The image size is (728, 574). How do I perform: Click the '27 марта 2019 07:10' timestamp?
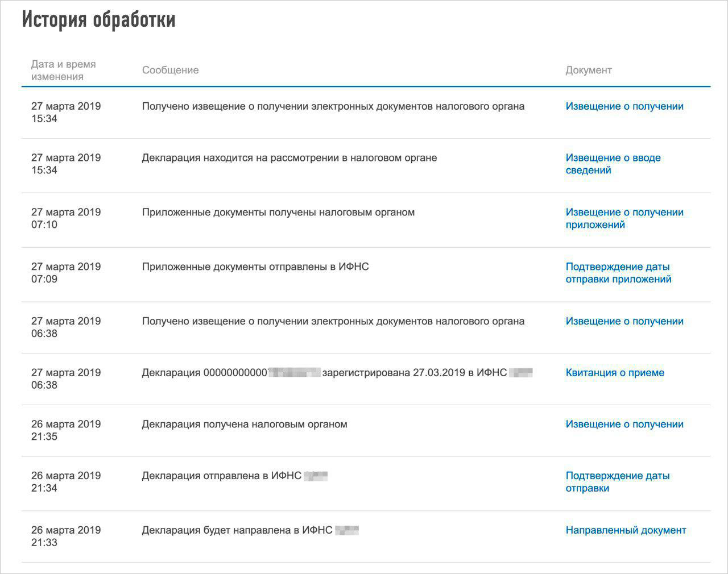coord(65,218)
